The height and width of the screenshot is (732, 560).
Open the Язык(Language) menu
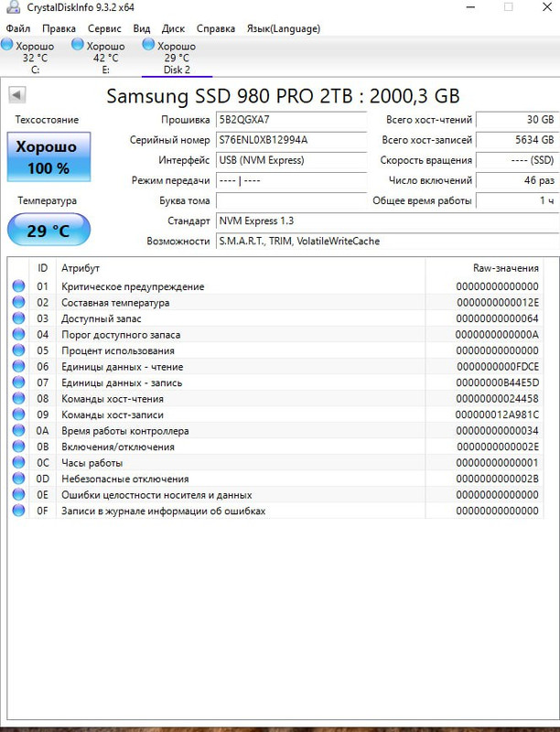click(284, 28)
